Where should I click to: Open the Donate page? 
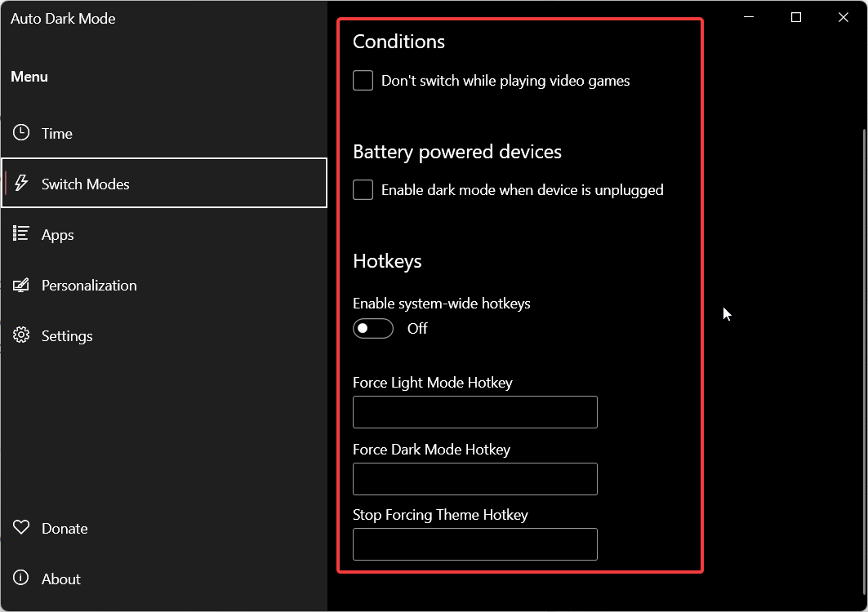tap(164, 528)
